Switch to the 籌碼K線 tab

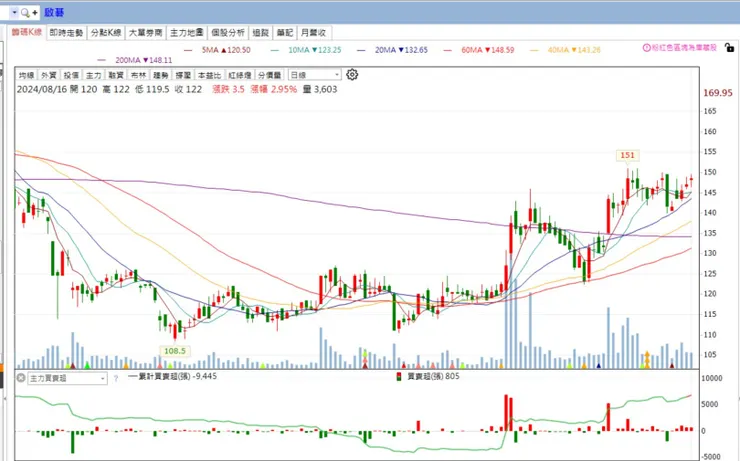pyautogui.click(x=27, y=32)
